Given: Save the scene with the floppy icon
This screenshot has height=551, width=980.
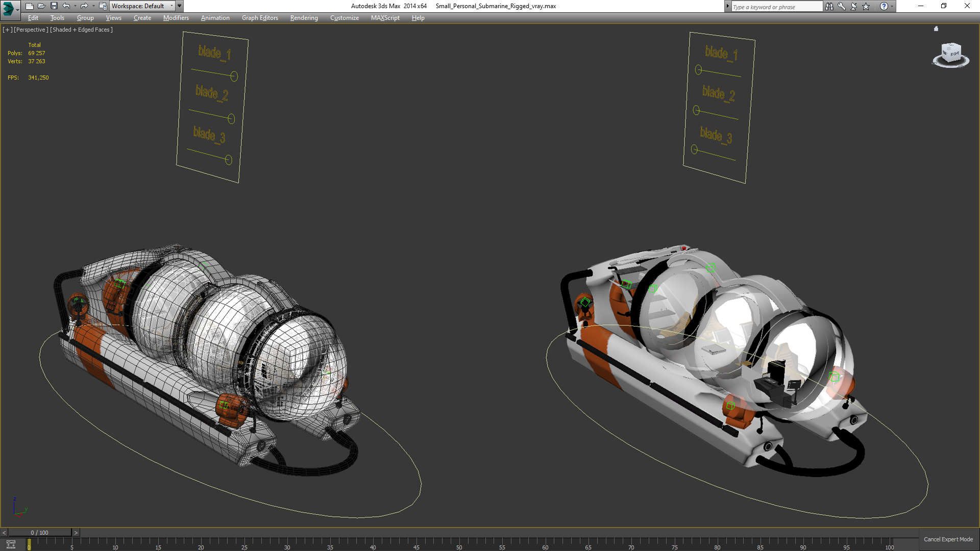Looking at the screenshot, I should [x=54, y=6].
